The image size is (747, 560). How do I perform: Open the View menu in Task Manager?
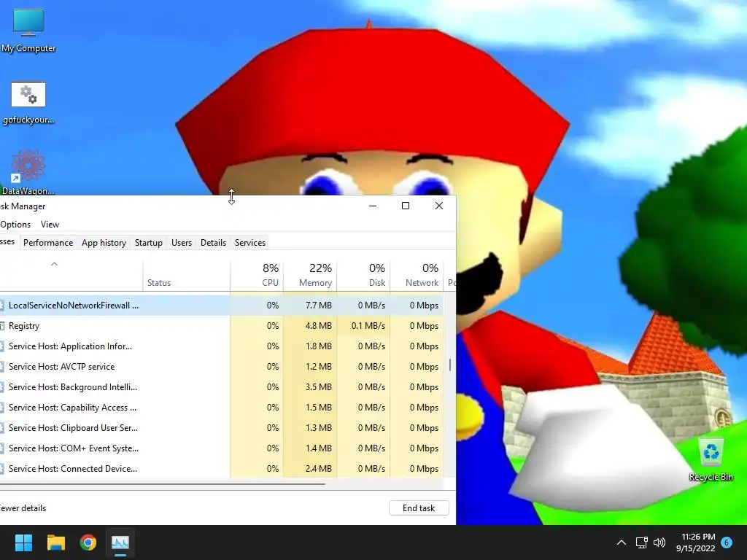point(50,225)
